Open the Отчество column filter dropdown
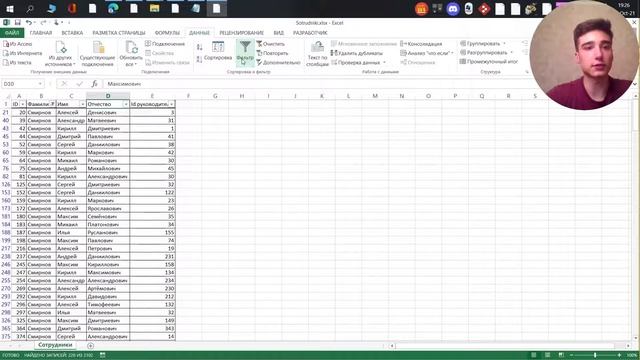640x360 pixels. pyautogui.click(x=126, y=104)
